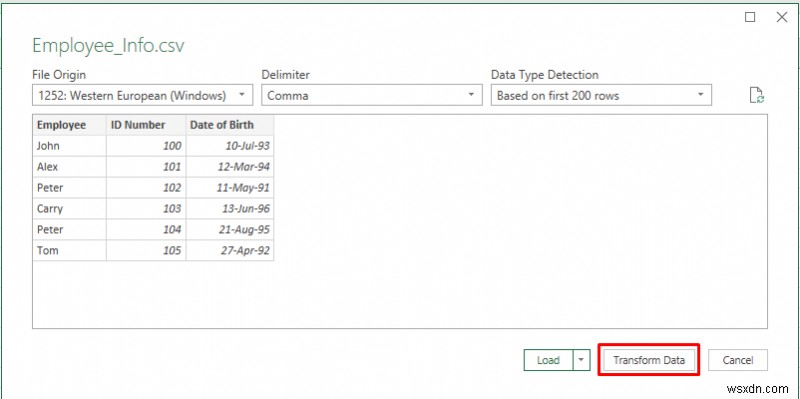Click the date cell 12-Mar-94
The width and height of the screenshot is (800, 399).
pyautogui.click(x=230, y=167)
